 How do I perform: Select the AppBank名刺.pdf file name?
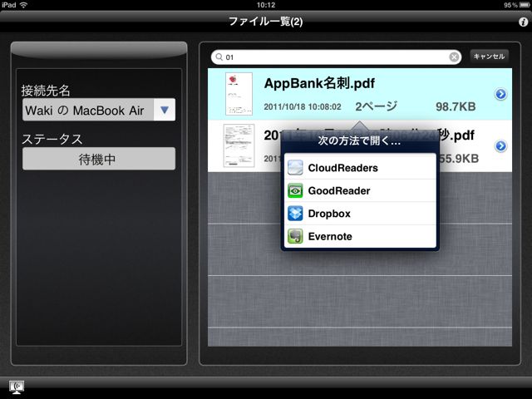point(319,83)
